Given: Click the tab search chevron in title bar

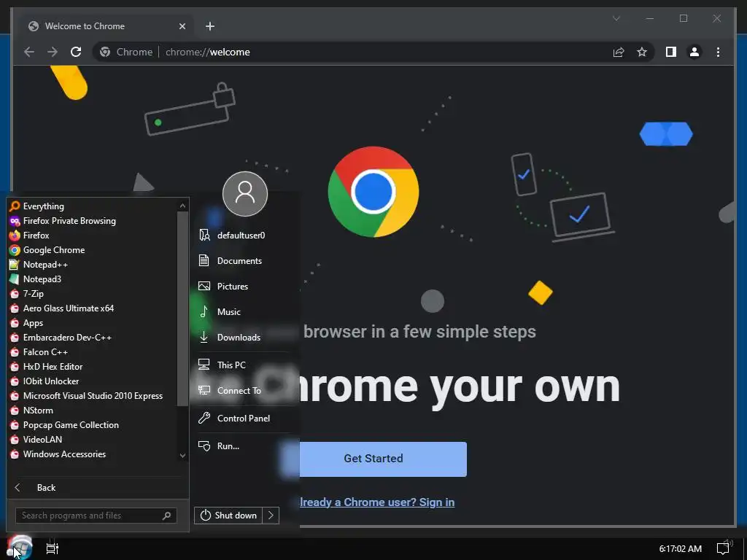Looking at the screenshot, I should pos(616,18).
